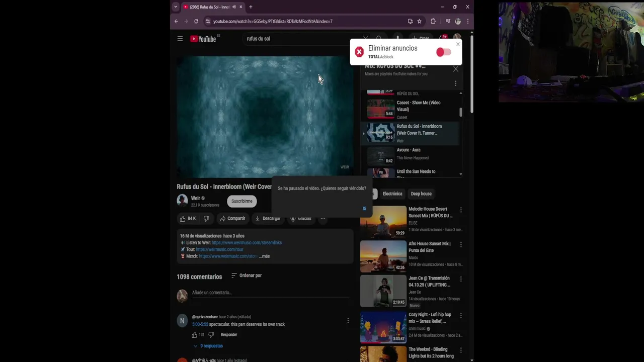This screenshot has width=644, height=362.
Task: Close the Rufus du Sol browser tab
Action: point(241,7)
